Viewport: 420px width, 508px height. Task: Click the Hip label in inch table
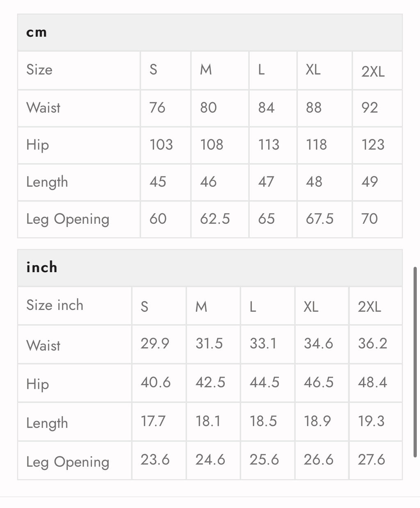[37, 384]
